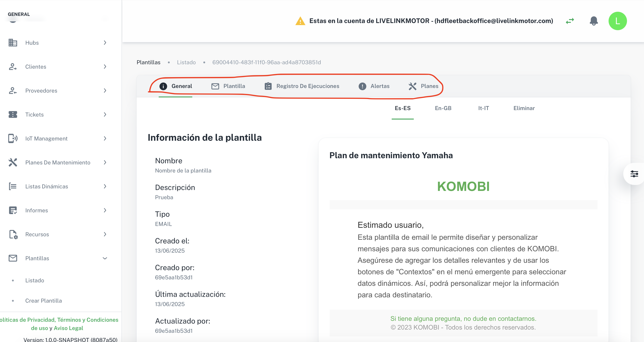Click the notification bell icon
Screen dimensions: 644x342
coord(593,21)
